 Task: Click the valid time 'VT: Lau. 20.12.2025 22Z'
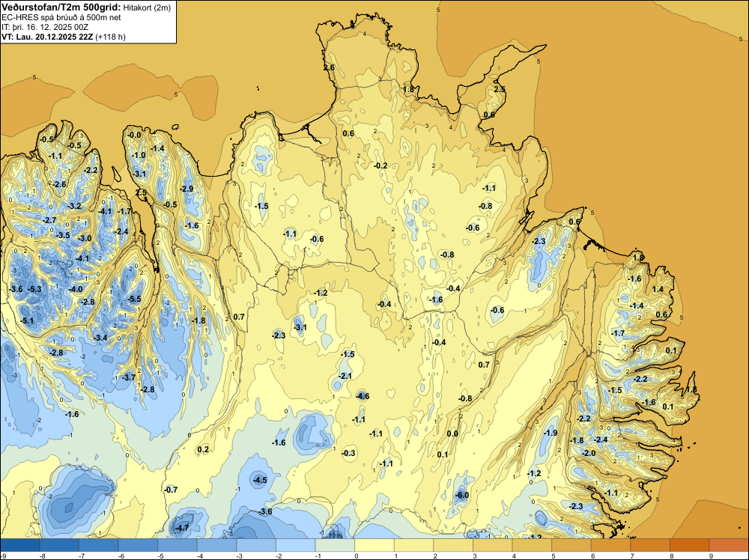[47, 37]
